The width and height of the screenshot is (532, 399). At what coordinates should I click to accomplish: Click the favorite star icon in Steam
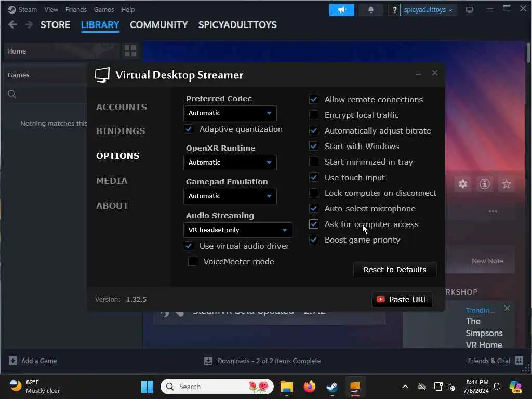506,184
